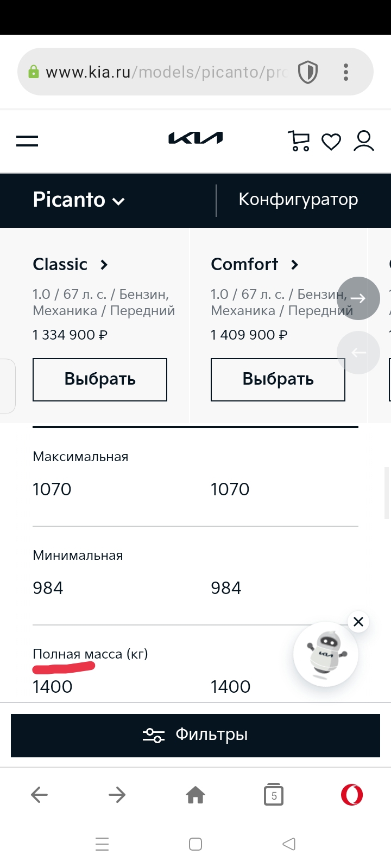Open browser three-dot menu
The height and width of the screenshot is (868, 391).
346,72
